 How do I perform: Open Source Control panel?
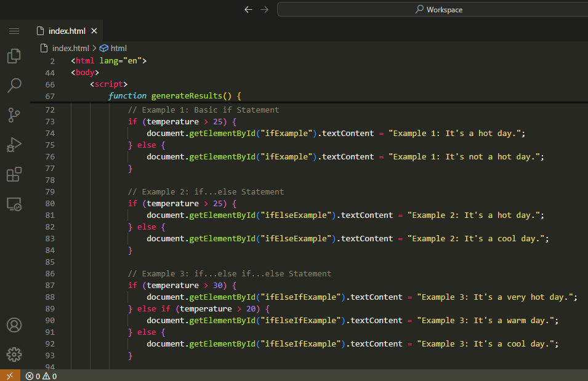[14, 114]
